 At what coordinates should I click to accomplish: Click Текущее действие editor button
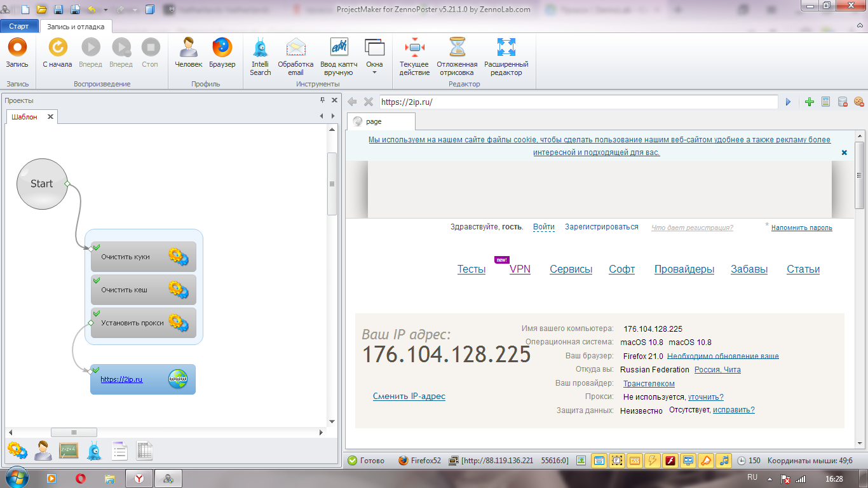[414, 57]
